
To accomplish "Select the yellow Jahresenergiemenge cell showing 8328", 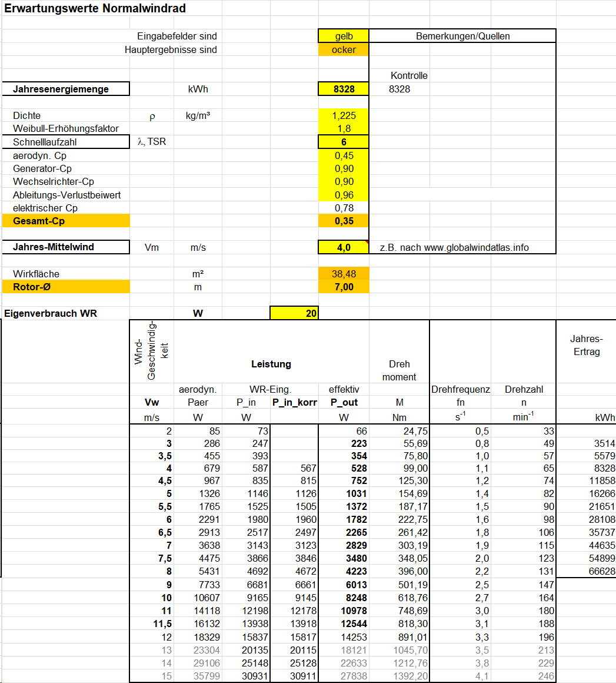I will pos(344,89).
